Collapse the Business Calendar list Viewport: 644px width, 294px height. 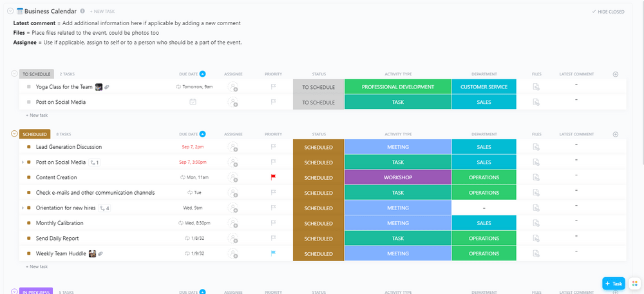(x=10, y=11)
